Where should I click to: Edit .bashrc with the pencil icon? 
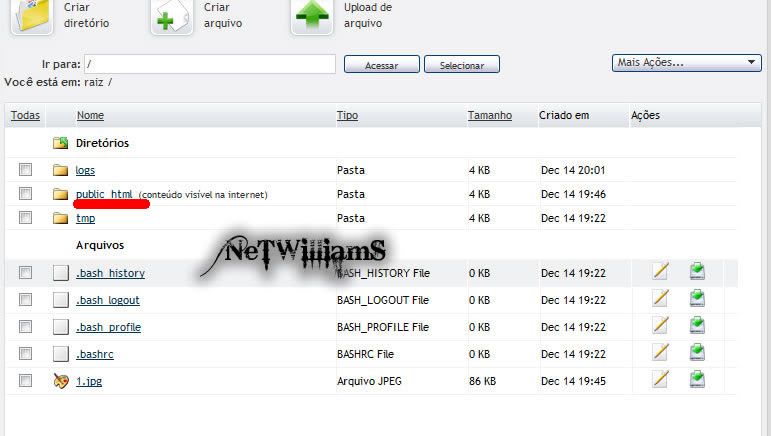(660, 352)
